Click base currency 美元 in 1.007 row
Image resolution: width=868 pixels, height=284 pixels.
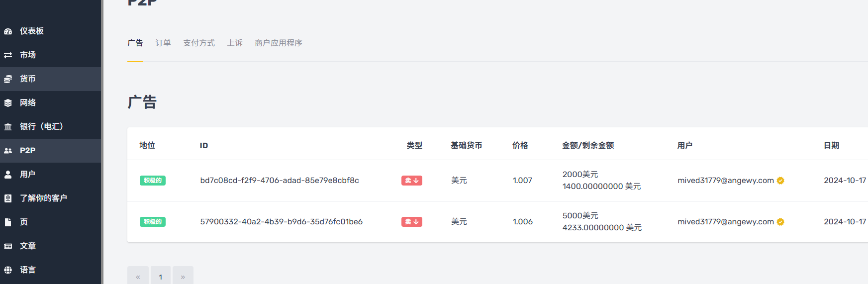(459, 181)
